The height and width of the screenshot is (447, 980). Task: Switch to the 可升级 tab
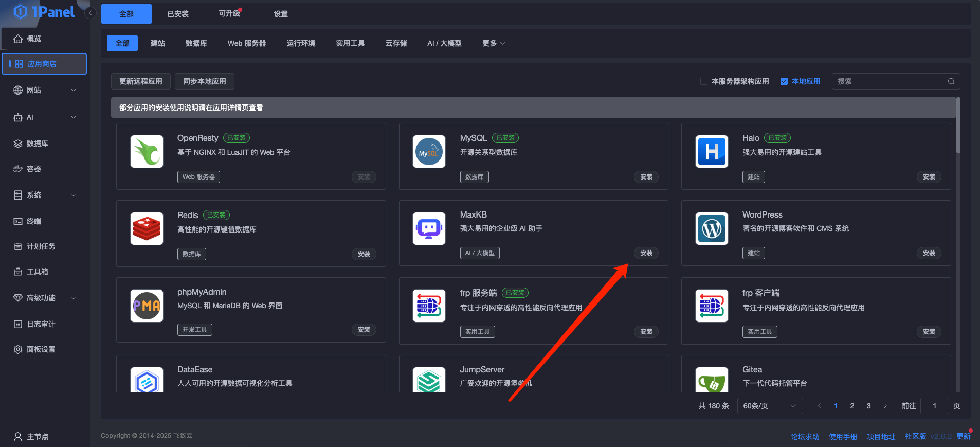tap(229, 14)
